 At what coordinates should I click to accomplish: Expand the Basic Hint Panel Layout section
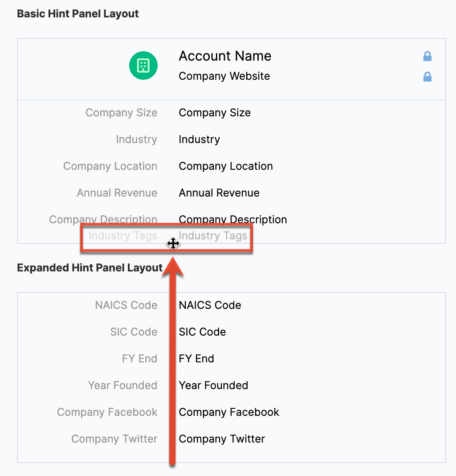77,14
